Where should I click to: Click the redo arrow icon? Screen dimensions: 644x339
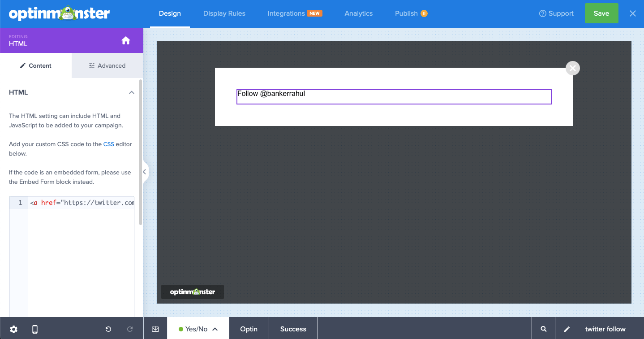pyautogui.click(x=130, y=329)
